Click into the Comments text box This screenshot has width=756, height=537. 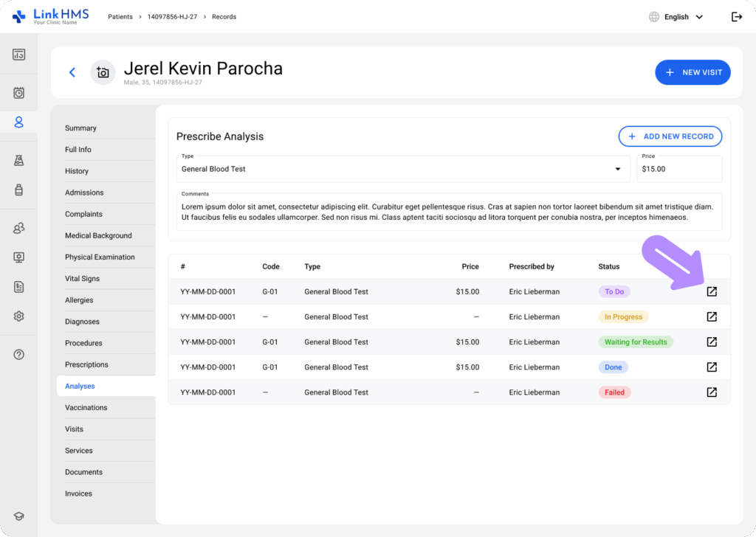[x=450, y=212]
